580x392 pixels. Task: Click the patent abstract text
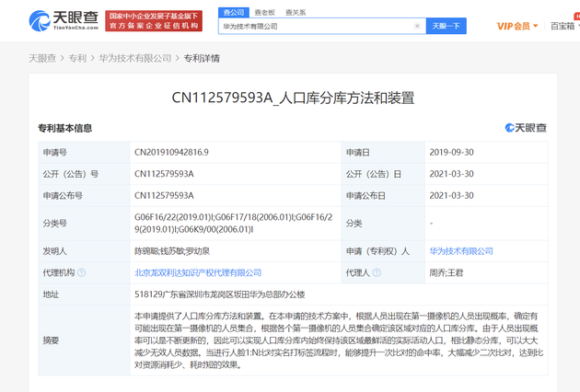[x=339, y=340]
